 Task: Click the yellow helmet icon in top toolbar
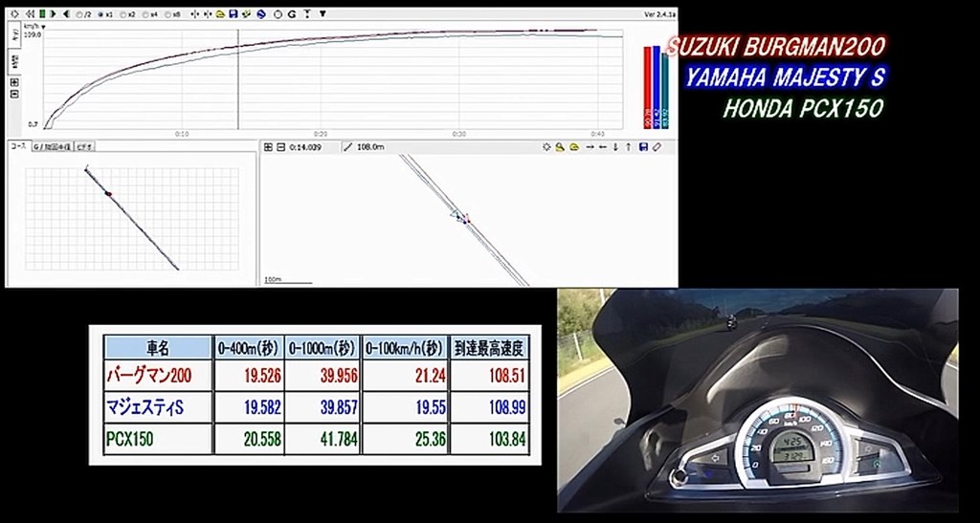220,13
